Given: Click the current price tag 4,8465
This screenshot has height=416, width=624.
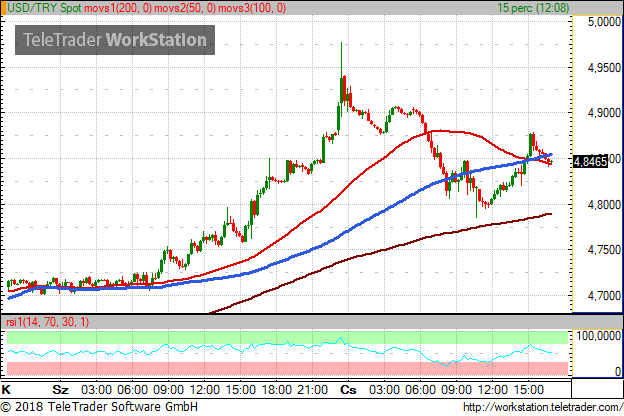Looking at the screenshot, I should click(590, 162).
